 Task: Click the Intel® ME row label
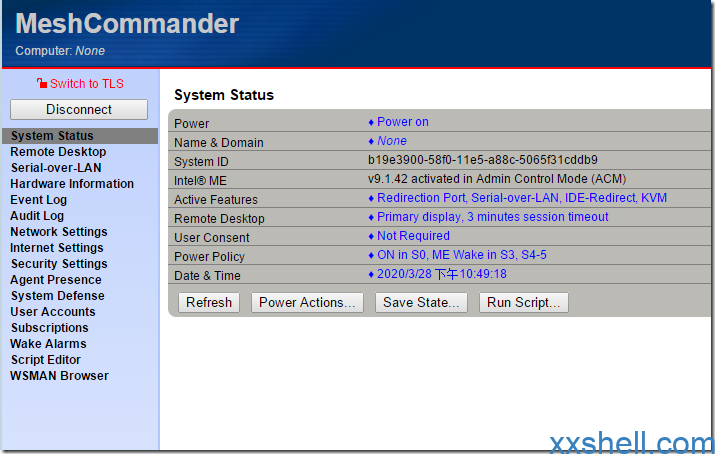coord(200,181)
